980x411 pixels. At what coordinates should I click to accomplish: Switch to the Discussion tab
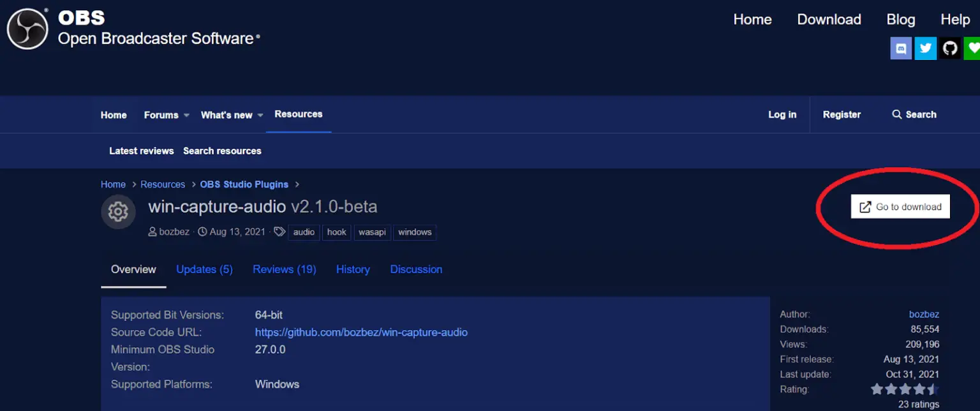416,269
